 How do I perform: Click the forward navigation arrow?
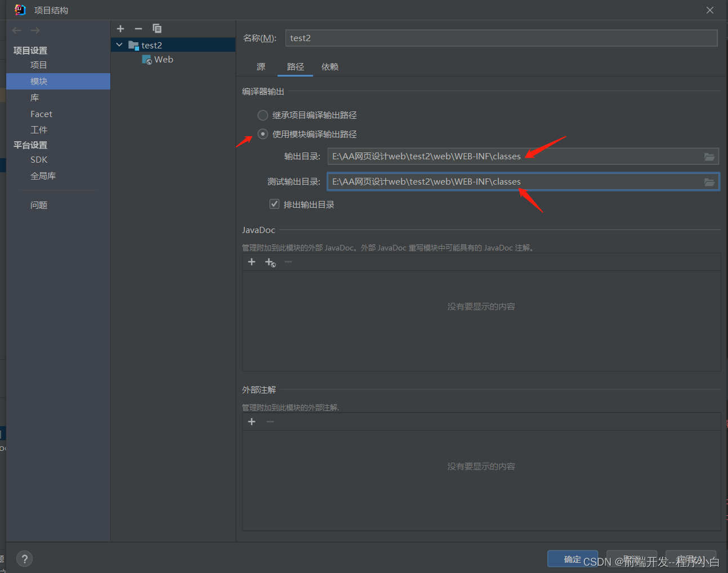pos(35,30)
